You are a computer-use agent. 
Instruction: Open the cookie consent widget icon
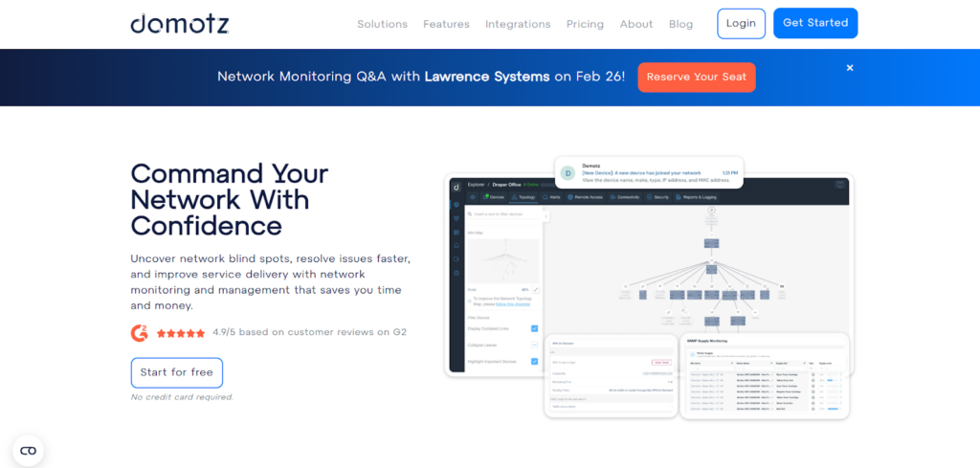28,451
